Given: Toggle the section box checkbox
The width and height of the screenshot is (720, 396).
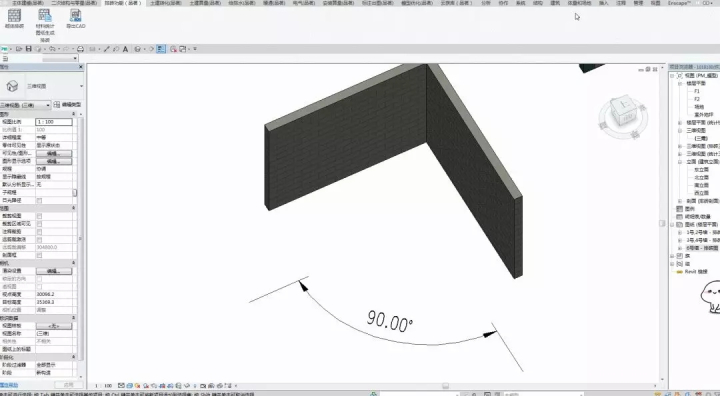Looking at the screenshot, I should [39, 255].
